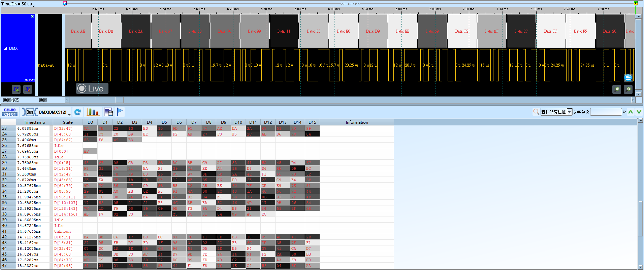This screenshot has height=270, width=644.
Task: Click the Bus protocol icon
Action: tap(30, 112)
